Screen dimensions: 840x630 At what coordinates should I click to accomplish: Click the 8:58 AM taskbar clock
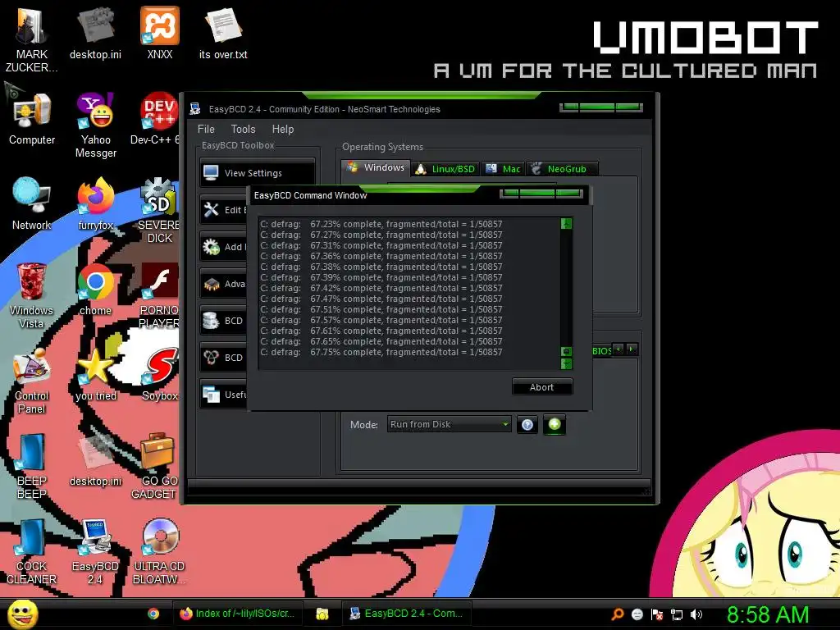tap(768, 614)
